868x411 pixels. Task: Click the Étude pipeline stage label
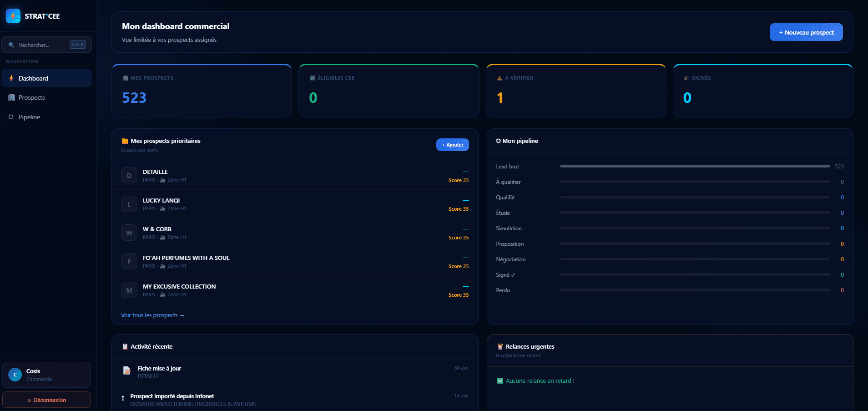tap(503, 213)
